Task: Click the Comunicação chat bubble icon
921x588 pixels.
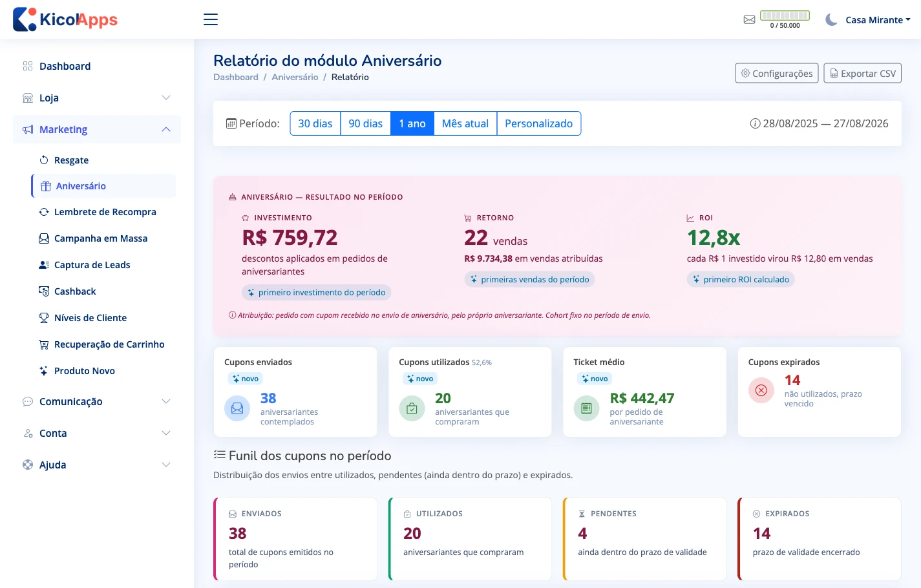Action: click(28, 401)
